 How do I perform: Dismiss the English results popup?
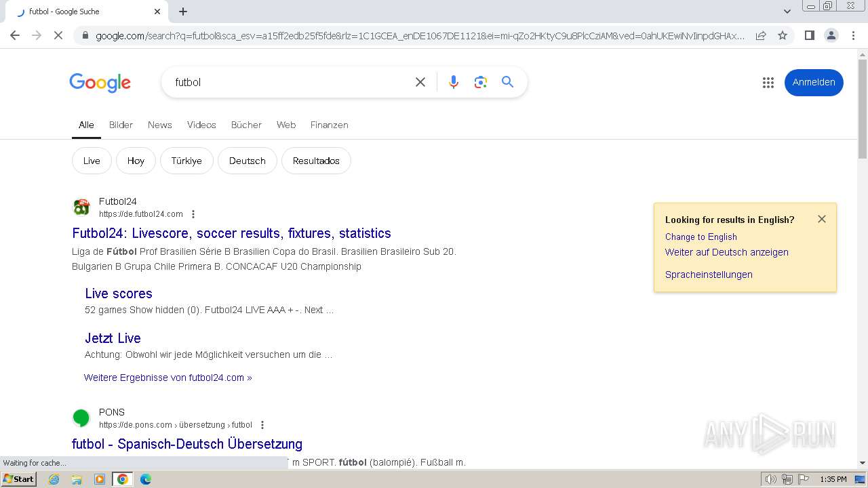pyautogui.click(x=822, y=219)
